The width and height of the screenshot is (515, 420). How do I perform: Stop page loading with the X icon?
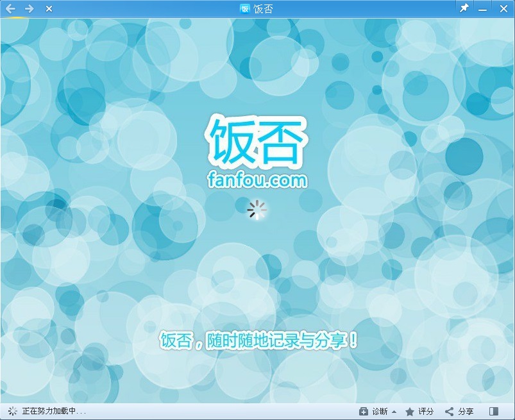(49, 9)
